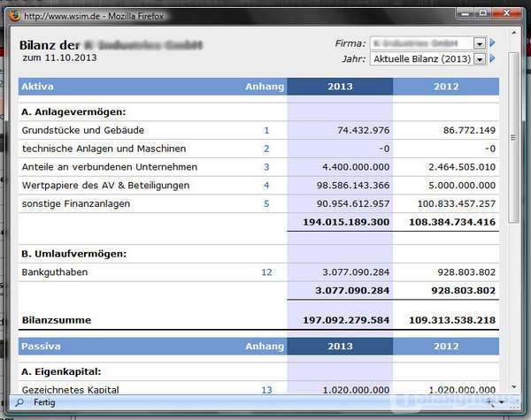Click the value 90.954.612.957
The width and height of the screenshot is (531, 420).
pyautogui.click(x=353, y=203)
